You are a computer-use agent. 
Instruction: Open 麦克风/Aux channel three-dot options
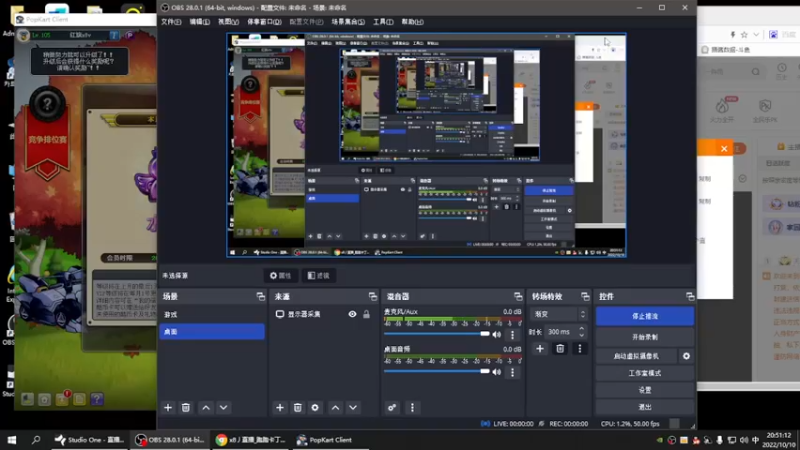coord(513,335)
